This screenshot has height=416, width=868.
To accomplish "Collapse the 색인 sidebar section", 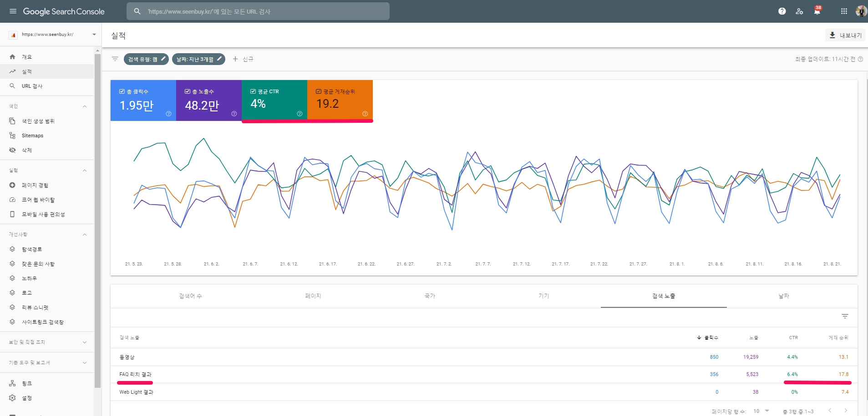I will 85,106.
